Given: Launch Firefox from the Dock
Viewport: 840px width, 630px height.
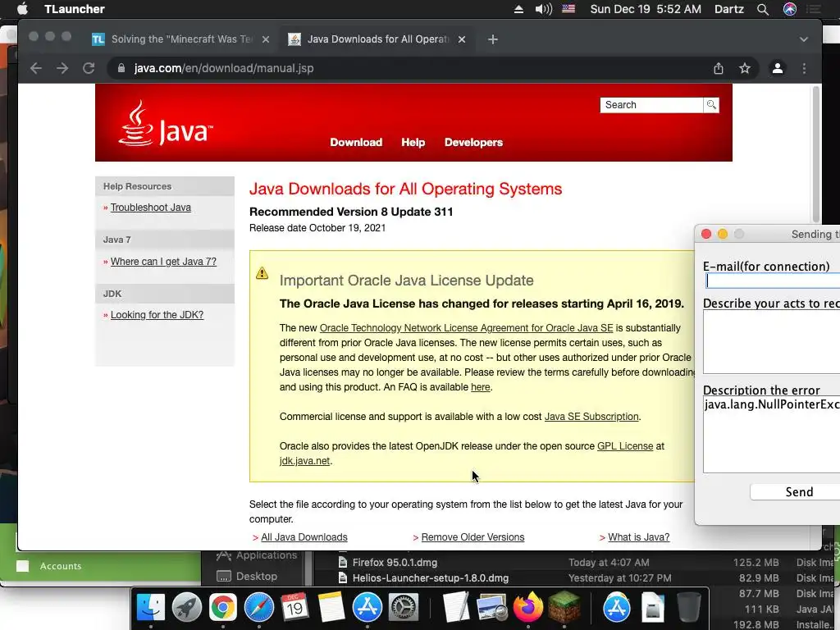Looking at the screenshot, I should [528, 607].
